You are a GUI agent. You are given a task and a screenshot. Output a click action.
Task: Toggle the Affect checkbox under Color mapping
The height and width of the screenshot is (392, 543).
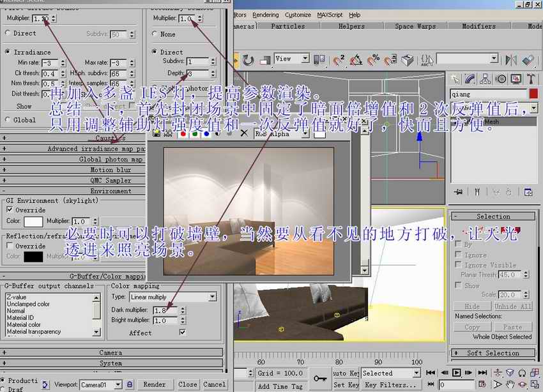coord(182,333)
